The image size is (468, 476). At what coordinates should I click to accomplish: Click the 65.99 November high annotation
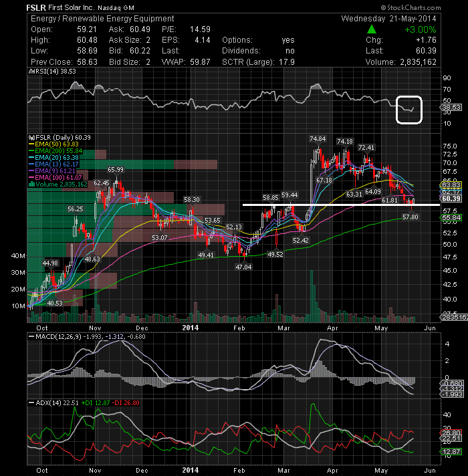116,170
